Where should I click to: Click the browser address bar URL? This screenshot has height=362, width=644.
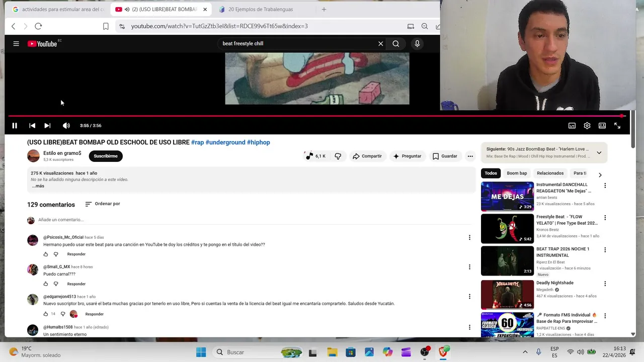point(219,26)
